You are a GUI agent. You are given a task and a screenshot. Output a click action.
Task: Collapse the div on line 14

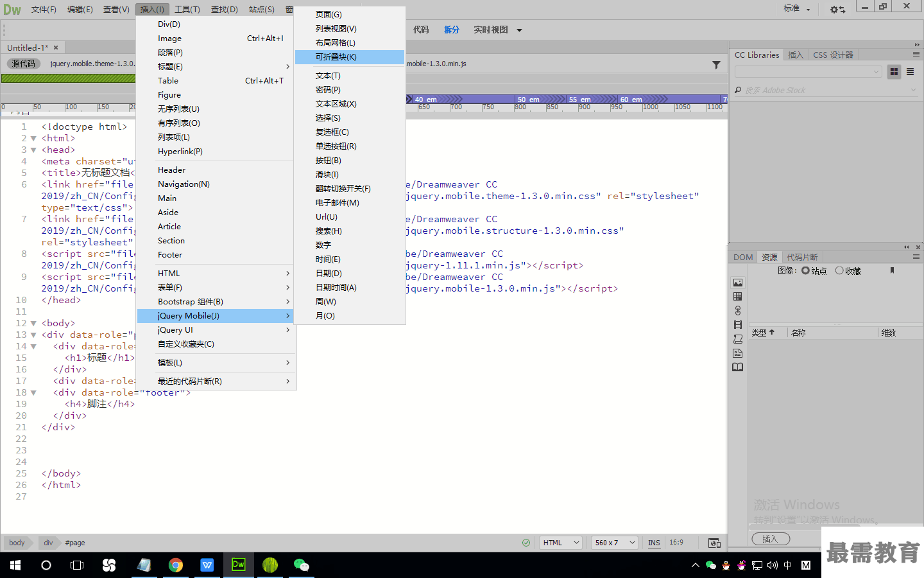33,346
